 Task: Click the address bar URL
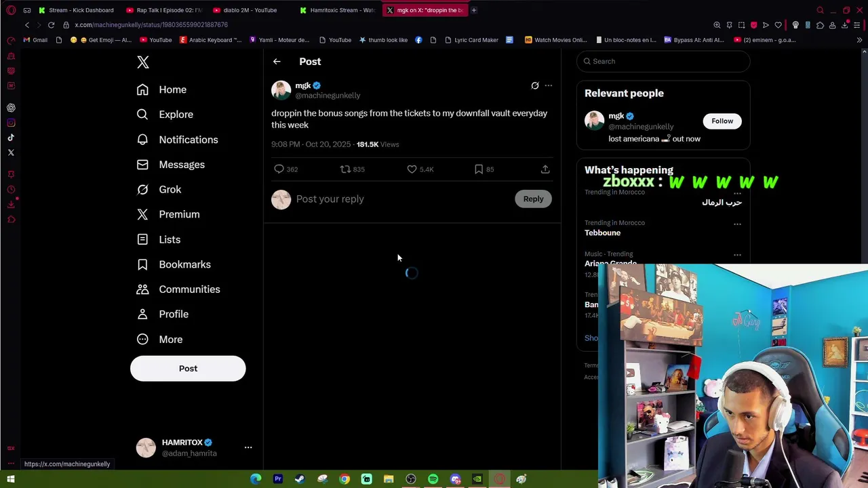point(151,25)
